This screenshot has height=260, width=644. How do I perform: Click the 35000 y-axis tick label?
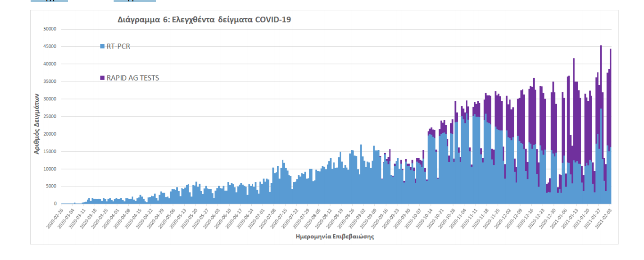(50, 81)
